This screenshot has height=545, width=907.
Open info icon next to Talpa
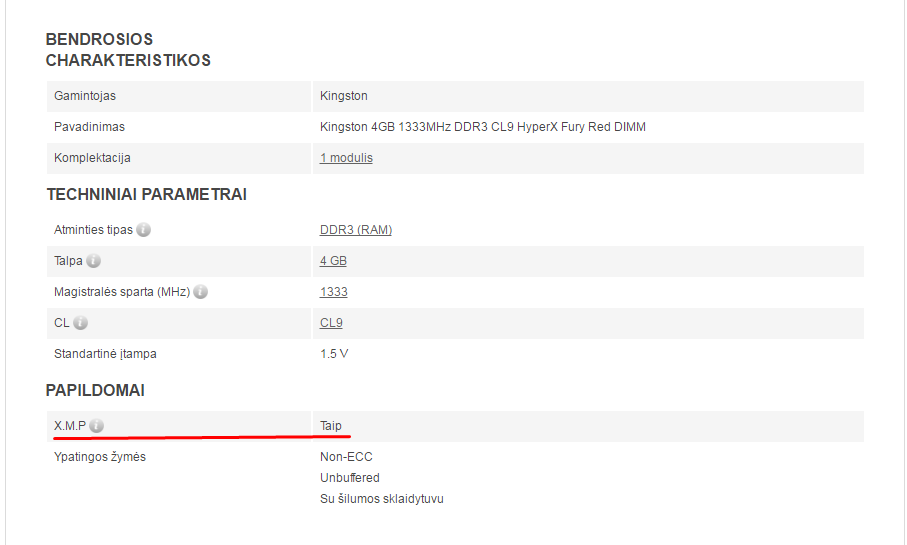click(94, 261)
